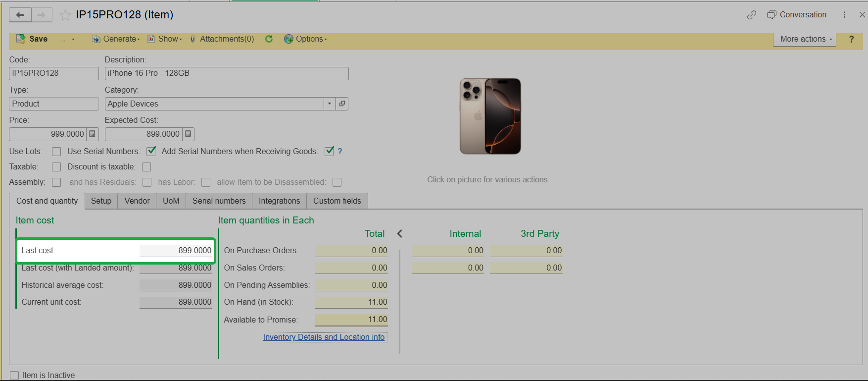Copy link using the chain icon
The height and width of the screenshot is (381, 868).
(752, 15)
